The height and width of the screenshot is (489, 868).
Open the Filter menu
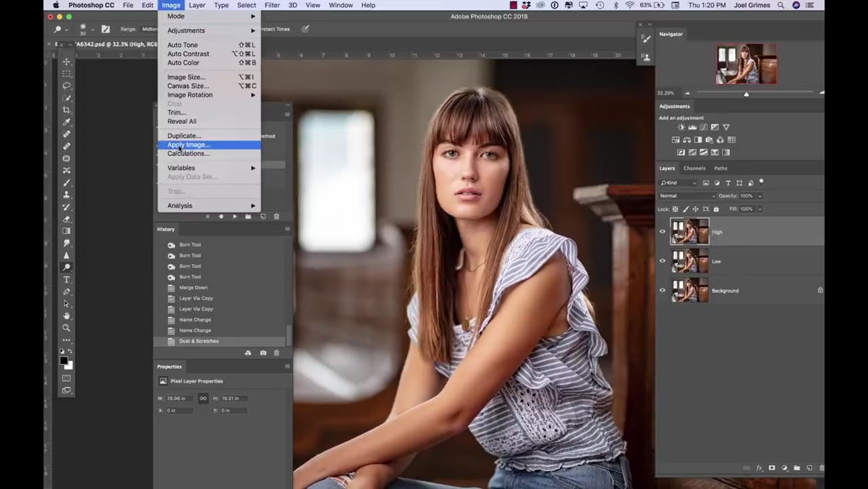pos(272,5)
